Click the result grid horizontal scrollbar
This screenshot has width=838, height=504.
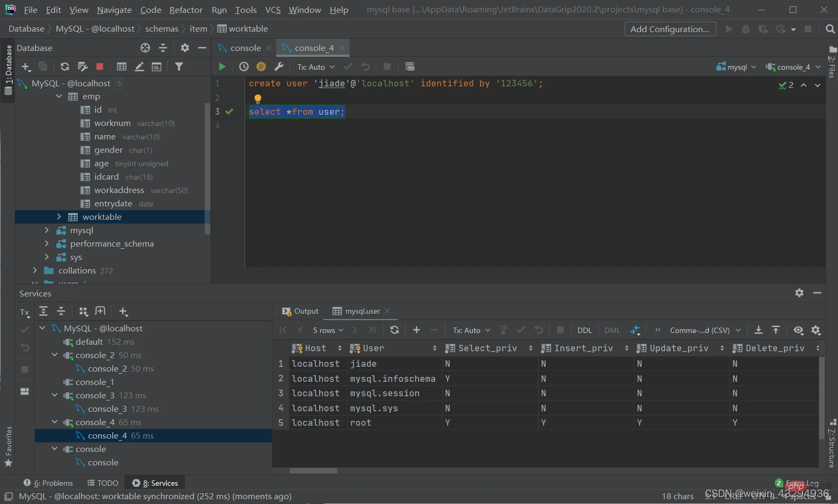(x=314, y=471)
